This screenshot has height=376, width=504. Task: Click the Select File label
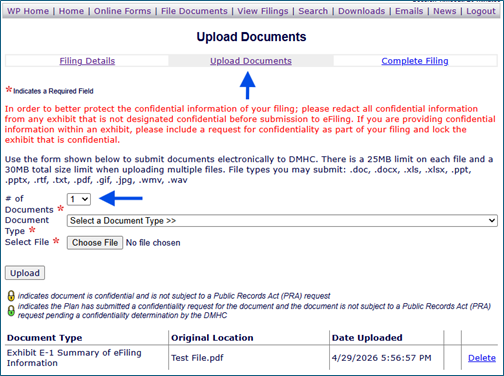[27, 242]
